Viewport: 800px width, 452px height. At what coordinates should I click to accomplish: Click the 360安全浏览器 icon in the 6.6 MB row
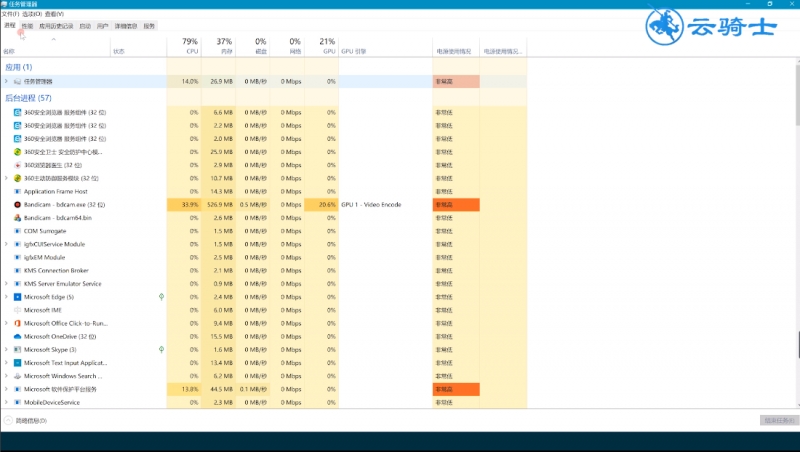17,112
